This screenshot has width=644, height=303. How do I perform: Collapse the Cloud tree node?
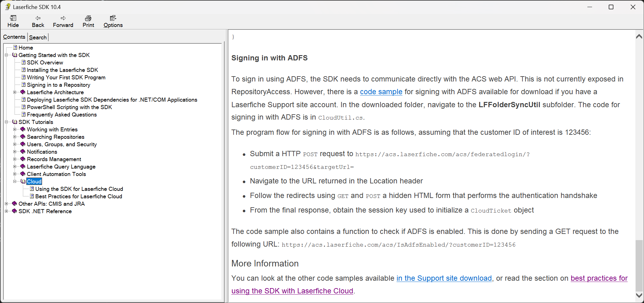15,182
